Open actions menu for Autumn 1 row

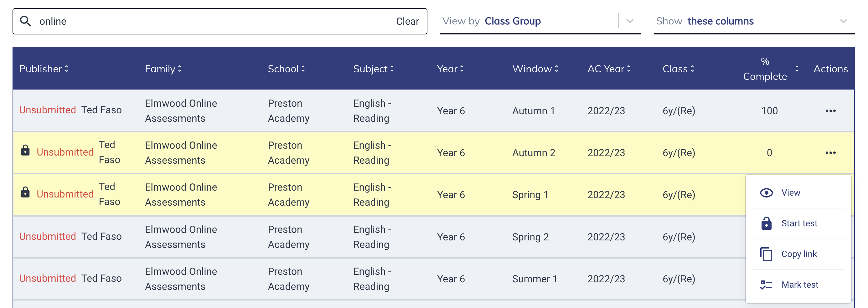coord(830,111)
